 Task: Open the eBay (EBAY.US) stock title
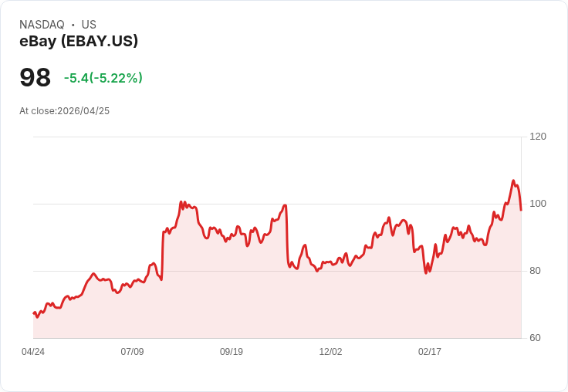[79, 42]
